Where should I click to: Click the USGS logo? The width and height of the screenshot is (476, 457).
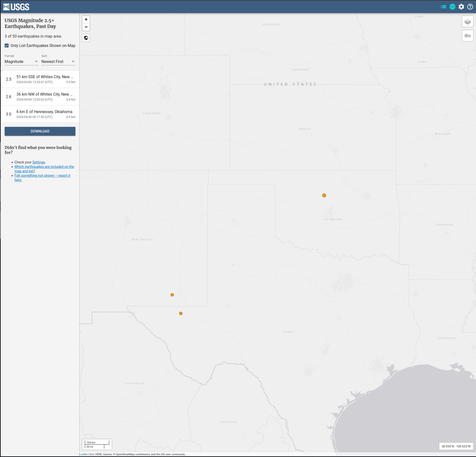click(x=16, y=7)
